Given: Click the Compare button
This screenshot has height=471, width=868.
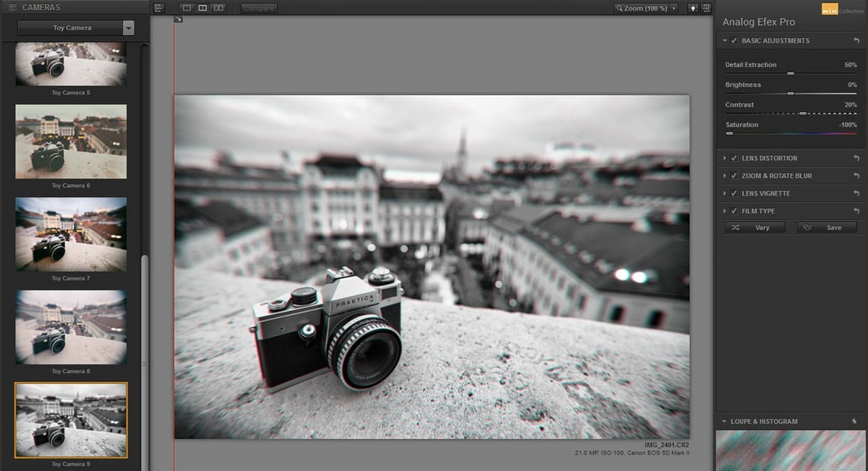Looking at the screenshot, I should [x=259, y=9].
